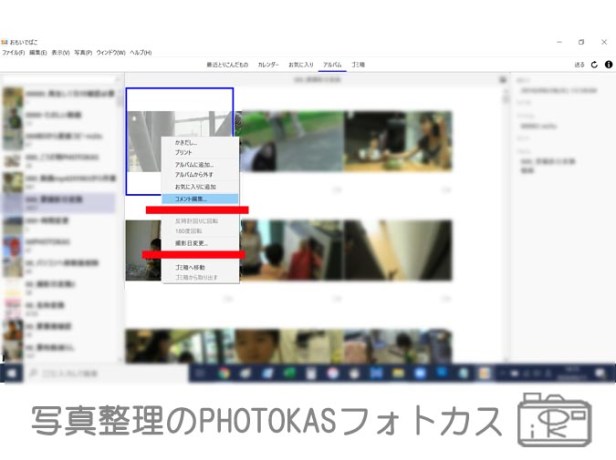Choose ゴミ箱へ移動 in context menu
The height and width of the screenshot is (460, 616).
click(200, 268)
